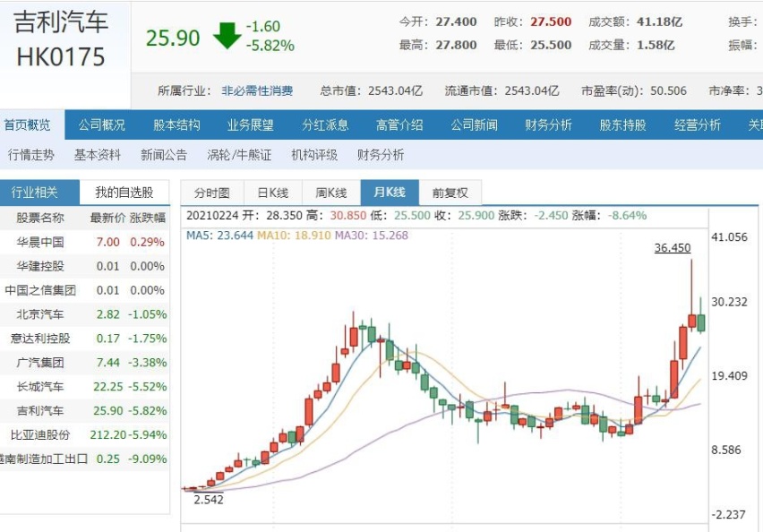Open 财务分析 in the blue navigation bar
This screenshot has width=763, height=532.
pyautogui.click(x=548, y=125)
